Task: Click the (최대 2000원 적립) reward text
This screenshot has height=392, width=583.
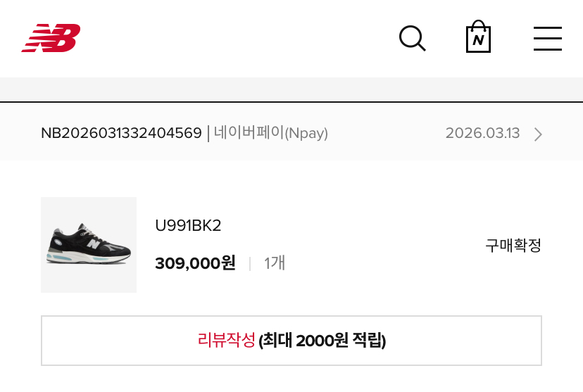Action: (x=322, y=341)
